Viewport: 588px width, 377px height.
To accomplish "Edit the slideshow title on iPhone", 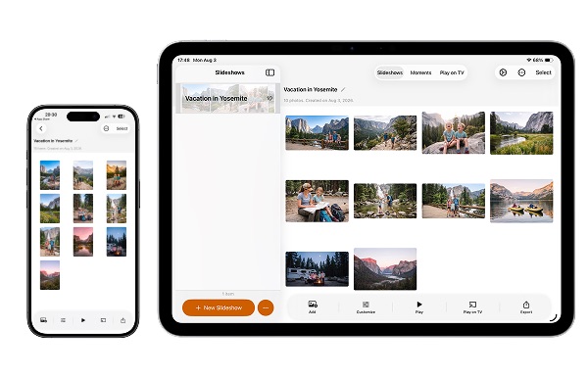I will tap(76, 141).
